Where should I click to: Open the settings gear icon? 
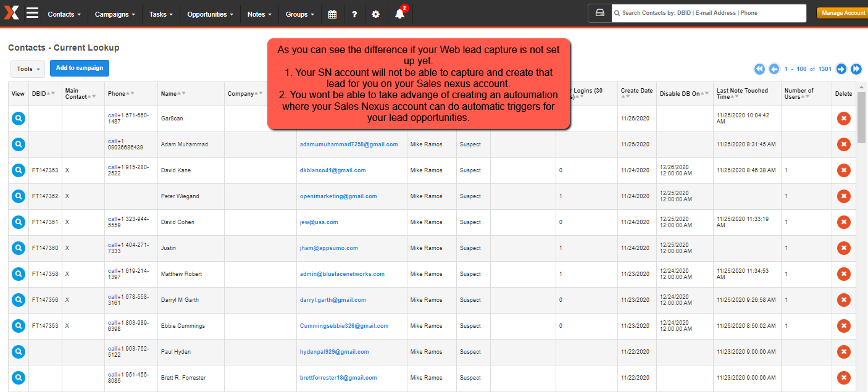point(376,14)
